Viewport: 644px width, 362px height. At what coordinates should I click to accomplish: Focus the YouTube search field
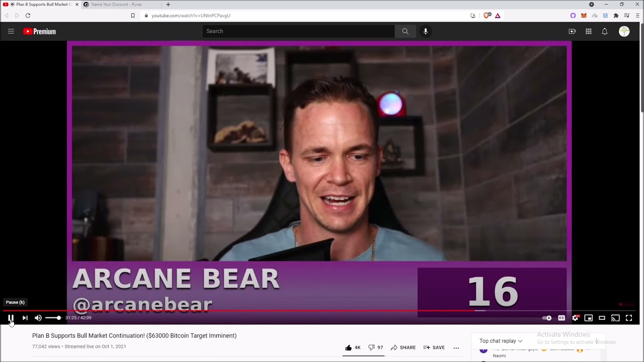coord(298,31)
